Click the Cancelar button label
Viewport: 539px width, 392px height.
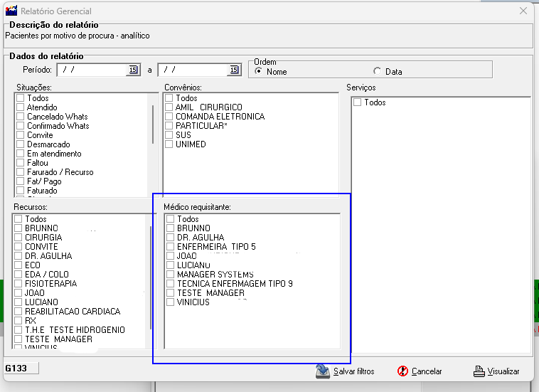[x=427, y=371]
